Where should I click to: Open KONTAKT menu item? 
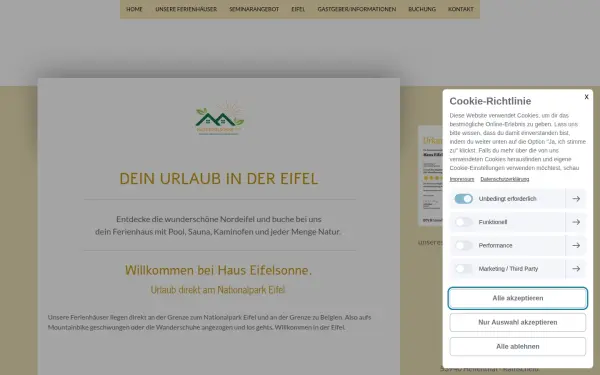tap(461, 9)
